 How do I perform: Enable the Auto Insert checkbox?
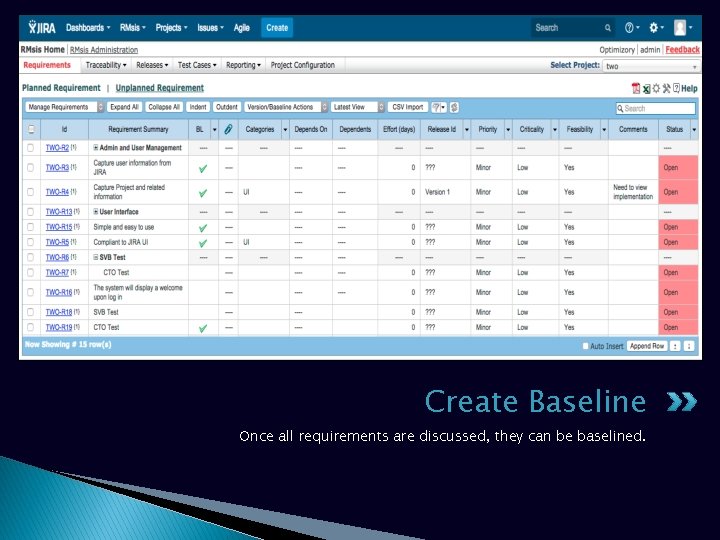click(585, 346)
